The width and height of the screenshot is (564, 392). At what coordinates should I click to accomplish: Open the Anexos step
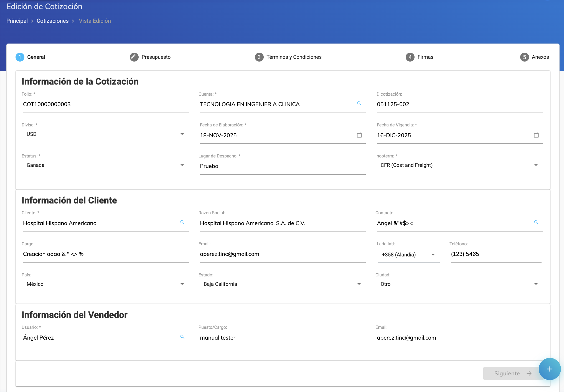point(540,57)
